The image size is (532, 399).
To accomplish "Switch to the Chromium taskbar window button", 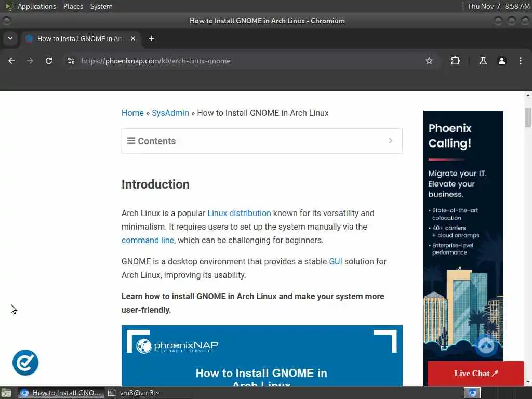I will click(x=61, y=393).
